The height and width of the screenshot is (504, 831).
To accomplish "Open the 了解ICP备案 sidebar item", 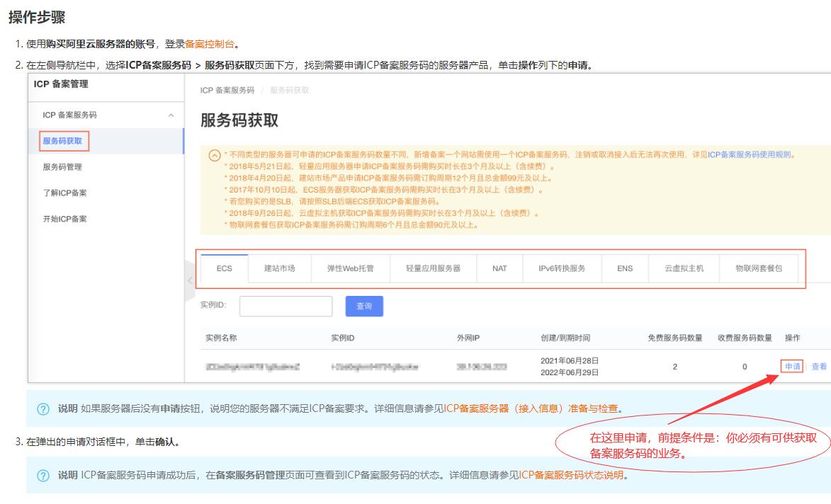I will pyautogui.click(x=65, y=193).
